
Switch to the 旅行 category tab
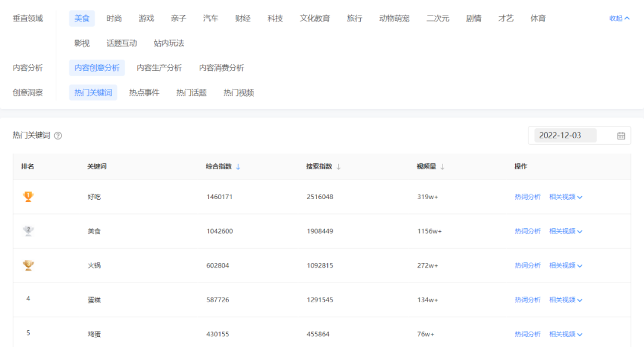pos(355,18)
